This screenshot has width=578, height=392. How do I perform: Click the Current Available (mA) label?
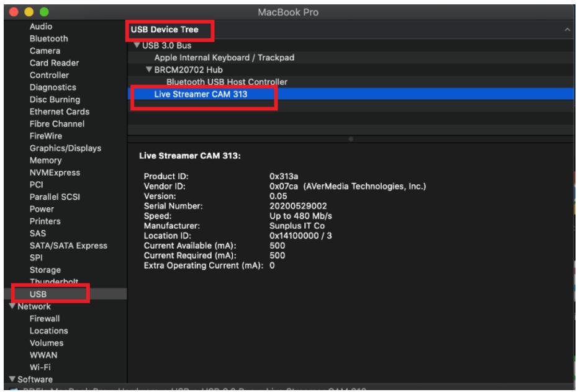coord(189,246)
